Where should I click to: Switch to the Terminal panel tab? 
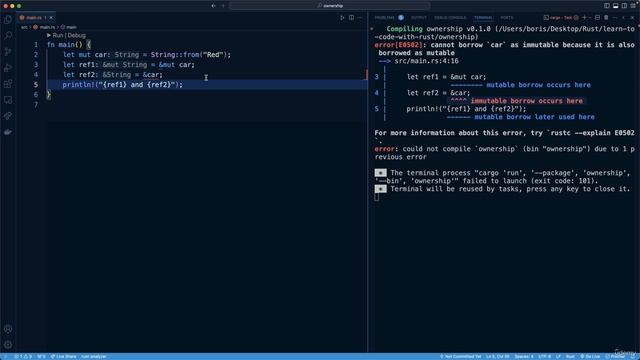[483, 18]
